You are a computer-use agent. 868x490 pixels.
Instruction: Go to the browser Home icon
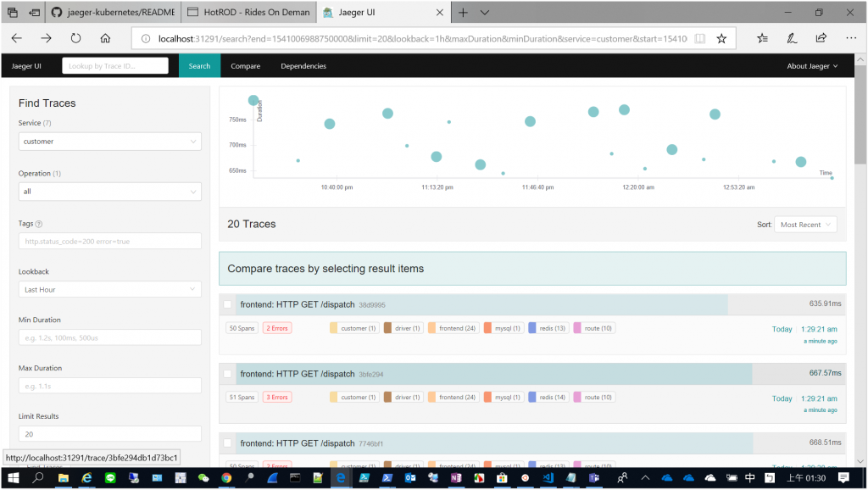(105, 38)
